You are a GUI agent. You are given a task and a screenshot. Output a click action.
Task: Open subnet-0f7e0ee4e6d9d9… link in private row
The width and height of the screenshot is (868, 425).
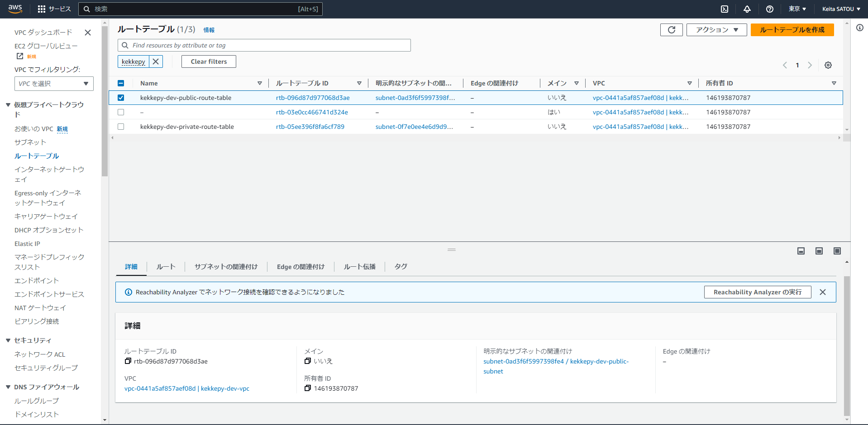(x=414, y=127)
